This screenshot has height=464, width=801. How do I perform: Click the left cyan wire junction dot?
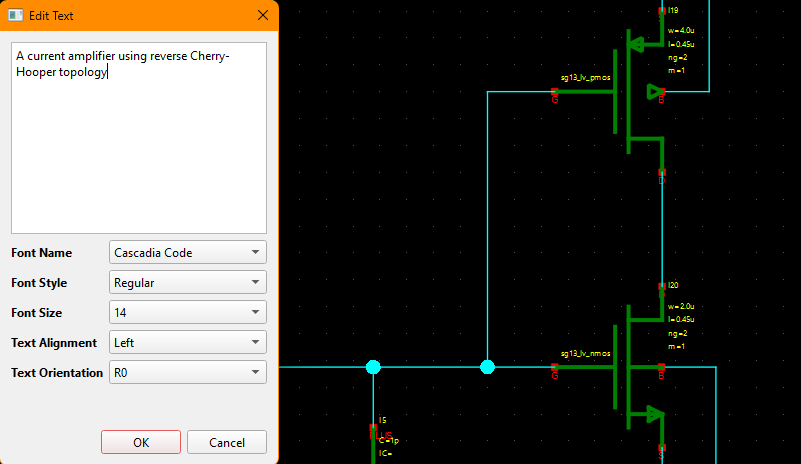point(373,367)
